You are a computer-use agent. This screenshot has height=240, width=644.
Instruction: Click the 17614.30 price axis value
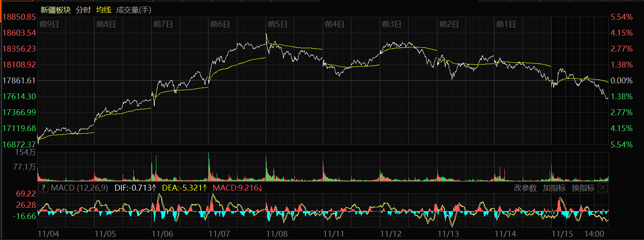pyautogui.click(x=19, y=96)
